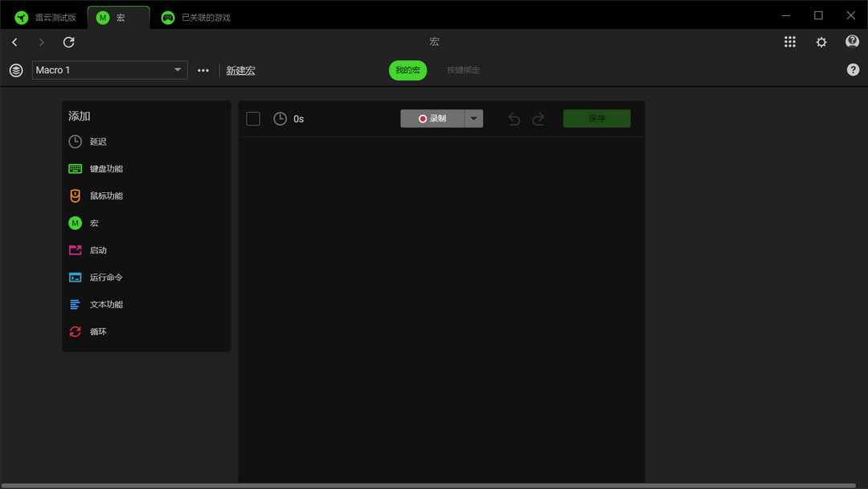The width and height of the screenshot is (868, 489).
Task: Open the settings gear icon
Action: coord(821,41)
